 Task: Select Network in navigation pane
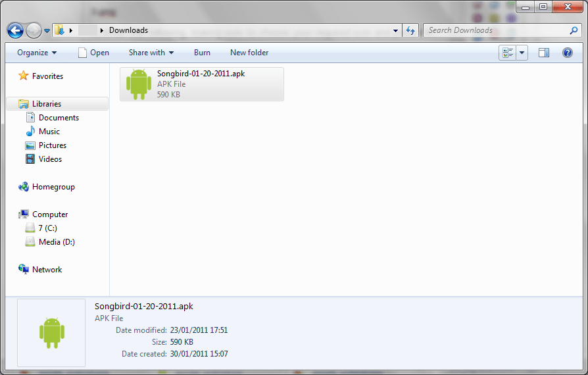point(47,270)
